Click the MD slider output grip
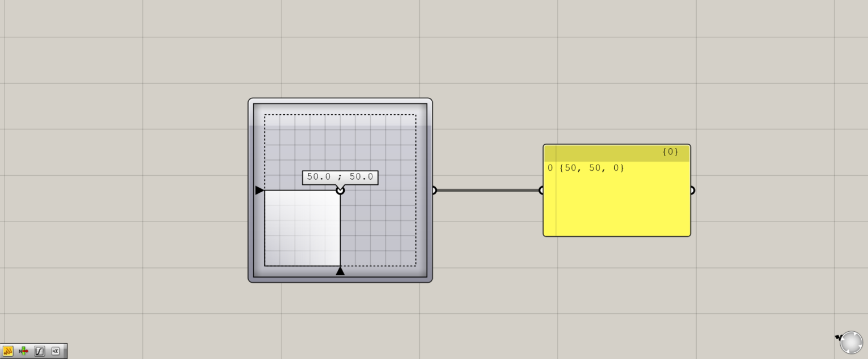 [x=433, y=191]
